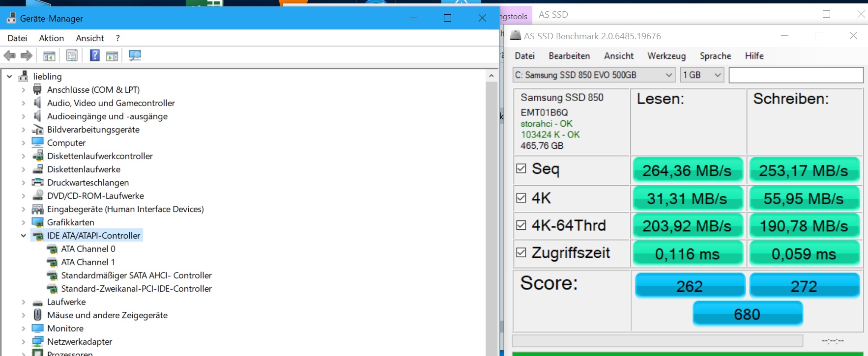This screenshot has width=868, height=356.
Task: Click the 253,17 MB/s Seq write result
Action: tap(804, 170)
